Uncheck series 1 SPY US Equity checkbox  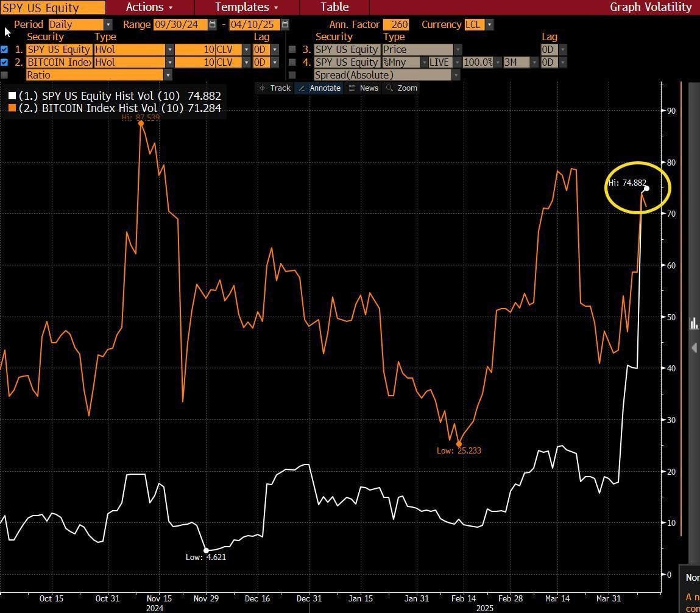click(4, 49)
